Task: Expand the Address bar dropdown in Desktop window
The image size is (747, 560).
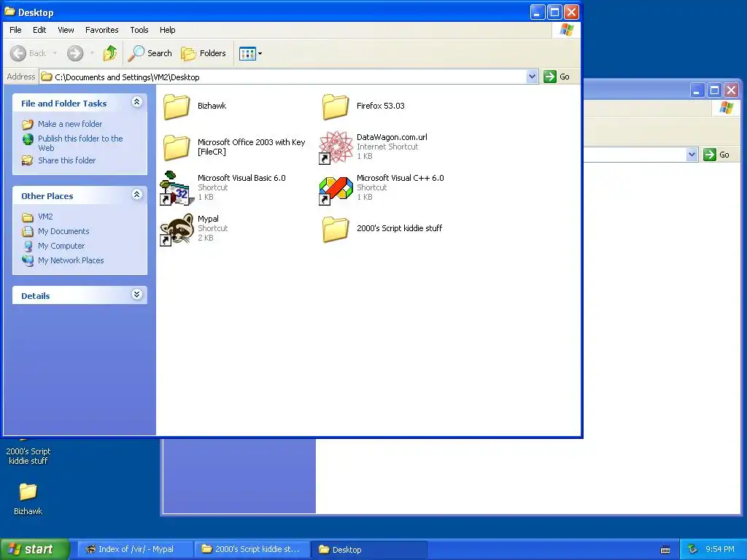Action: [532, 77]
